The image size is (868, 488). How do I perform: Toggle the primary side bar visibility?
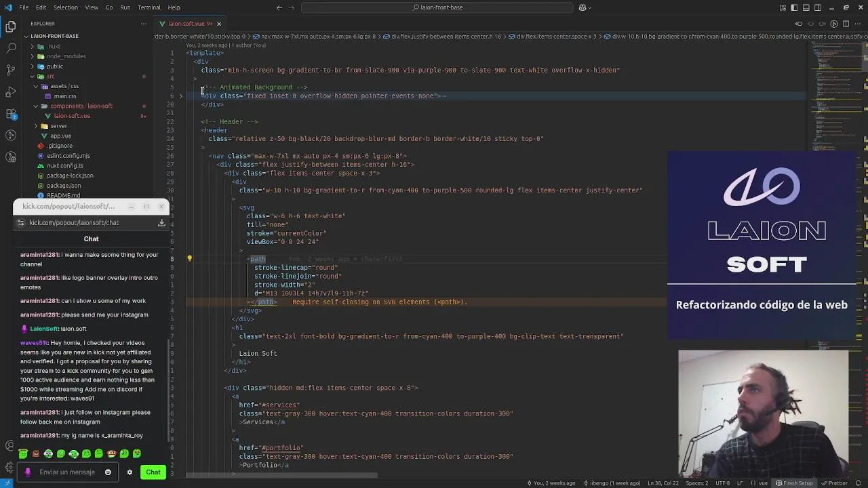pos(794,7)
